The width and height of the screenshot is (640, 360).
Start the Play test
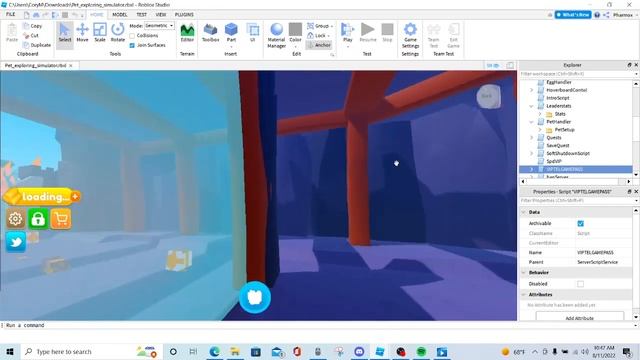347,33
